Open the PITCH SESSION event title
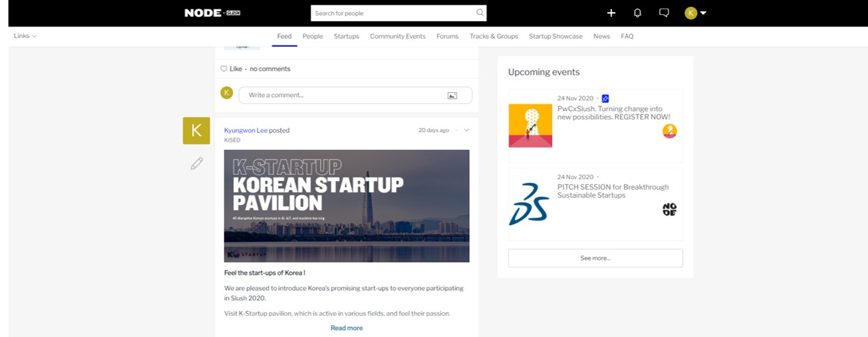The width and height of the screenshot is (868, 337). (613, 191)
